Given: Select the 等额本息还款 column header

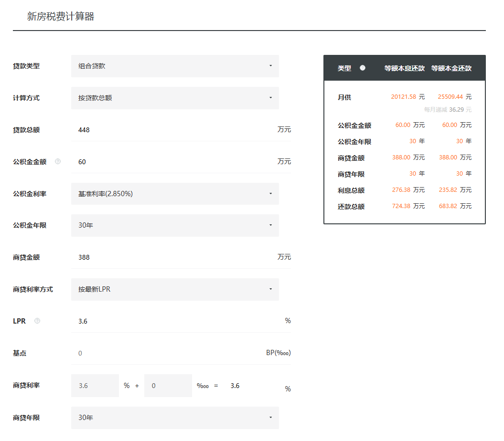Looking at the screenshot, I should pyautogui.click(x=404, y=68).
